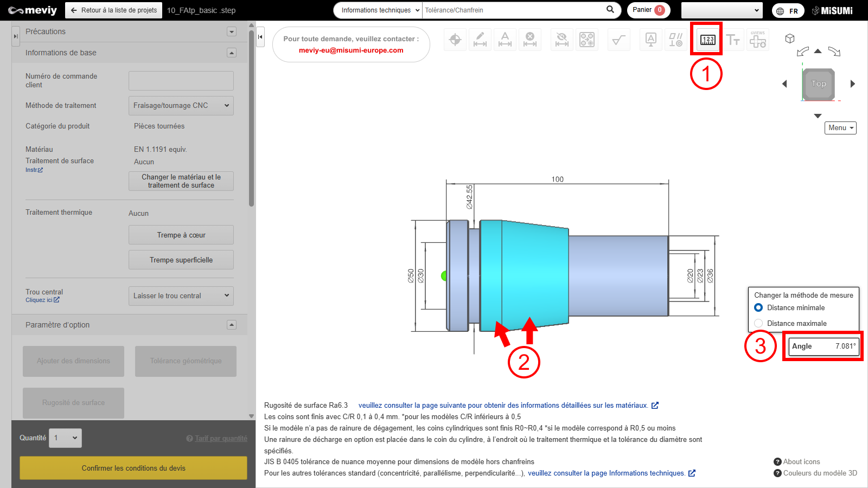
Task: Rotate view with the right arrow
Action: [x=852, y=84]
